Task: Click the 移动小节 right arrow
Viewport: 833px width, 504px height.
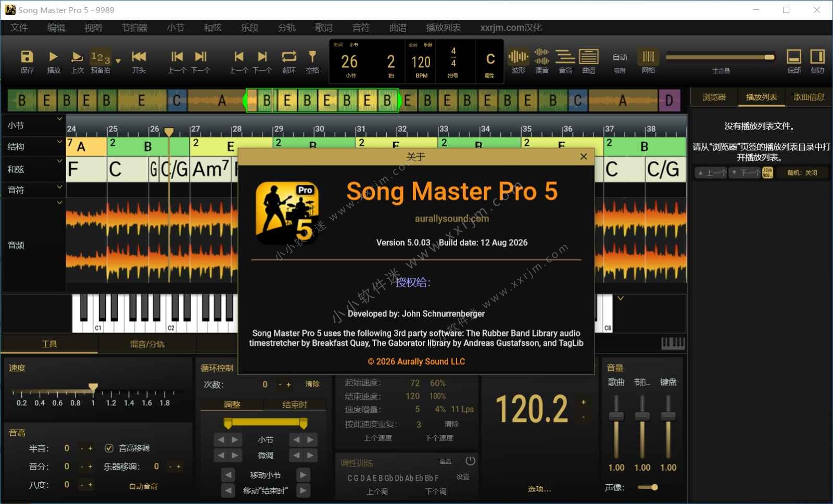Action: [x=303, y=475]
